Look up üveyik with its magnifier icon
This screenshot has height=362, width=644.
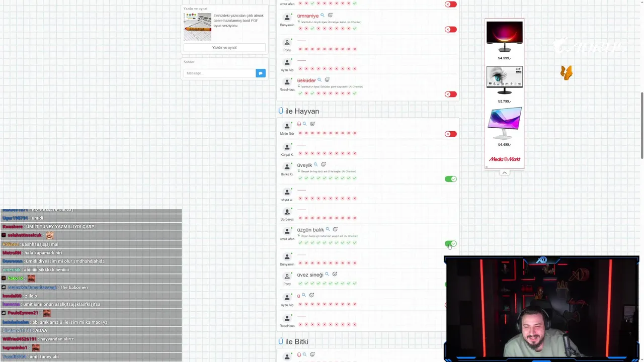coord(316,164)
